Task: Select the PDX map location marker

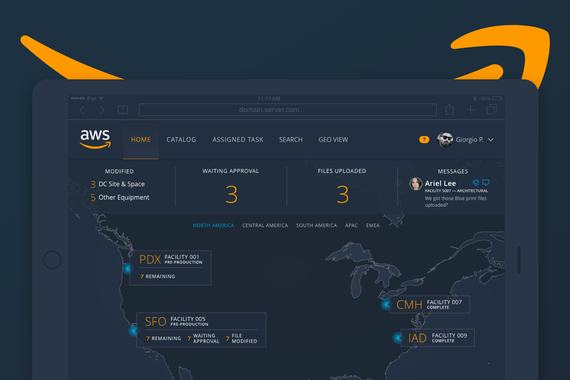Action: click(127, 269)
